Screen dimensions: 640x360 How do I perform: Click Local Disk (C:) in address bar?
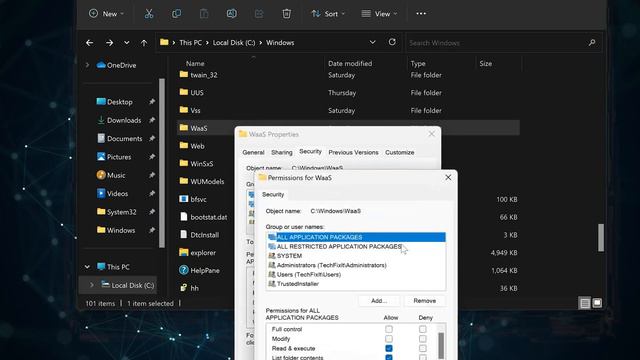coord(234,42)
